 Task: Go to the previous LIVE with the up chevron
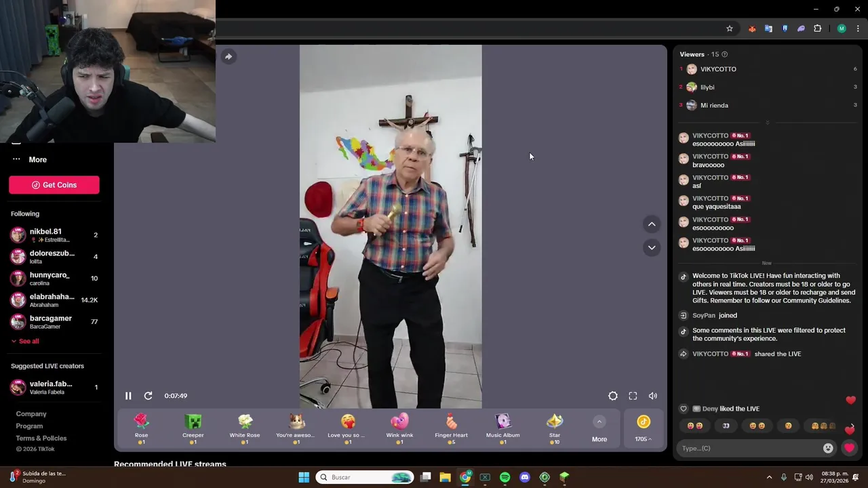point(652,224)
